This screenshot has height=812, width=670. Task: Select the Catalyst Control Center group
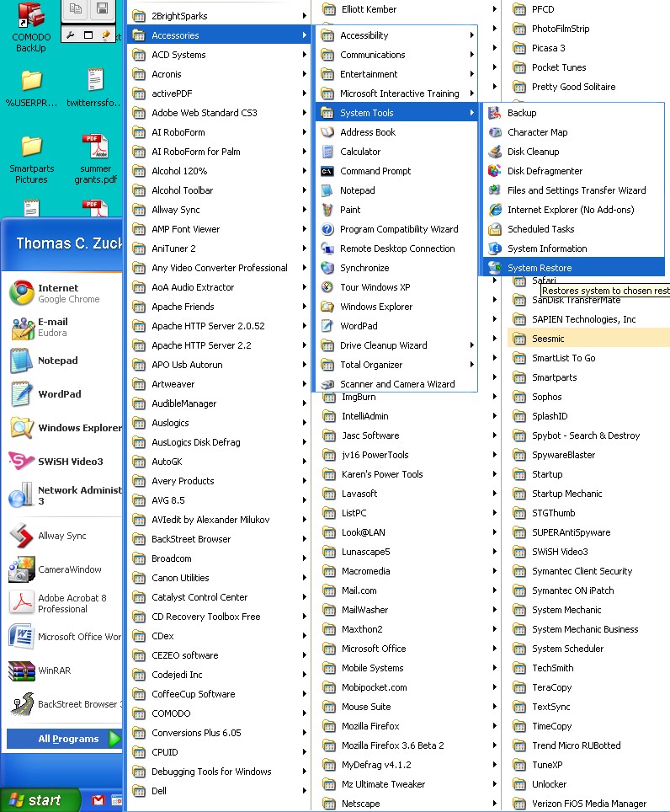point(218,597)
